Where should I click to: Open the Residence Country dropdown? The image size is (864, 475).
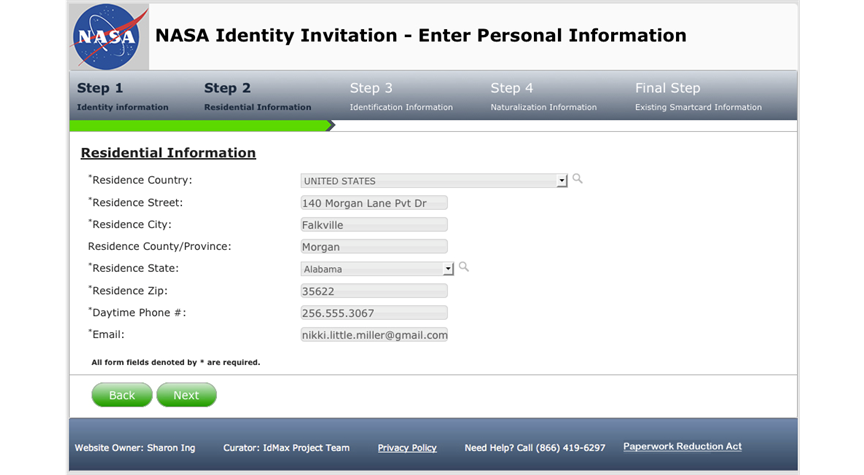click(x=562, y=181)
